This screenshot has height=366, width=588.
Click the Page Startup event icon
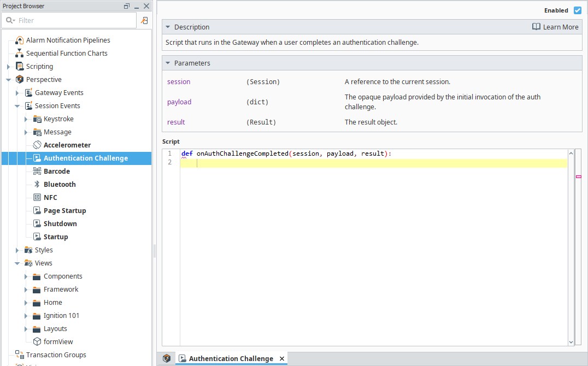coord(37,210)
